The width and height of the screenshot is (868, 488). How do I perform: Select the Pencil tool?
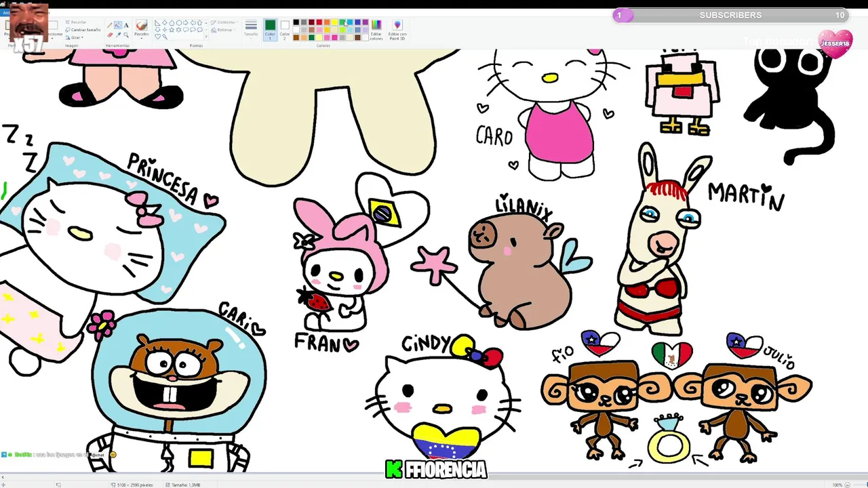[x=110, y=25]
